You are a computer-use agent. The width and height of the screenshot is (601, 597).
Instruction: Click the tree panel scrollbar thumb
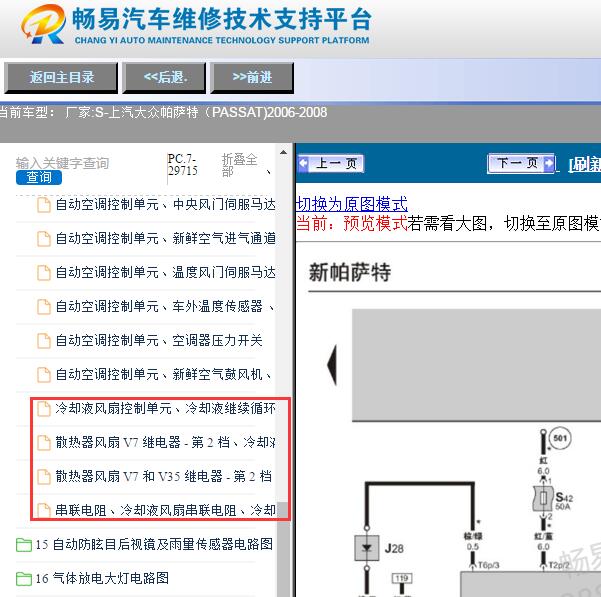(283, 549)
